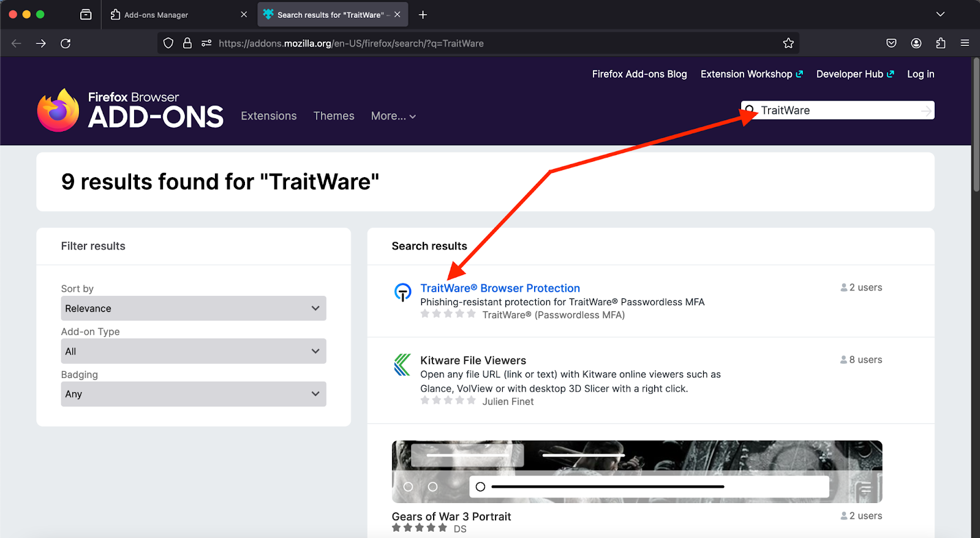Click the Kitware File Viewers icon
The image size is (980, 538).
(402, 365)
